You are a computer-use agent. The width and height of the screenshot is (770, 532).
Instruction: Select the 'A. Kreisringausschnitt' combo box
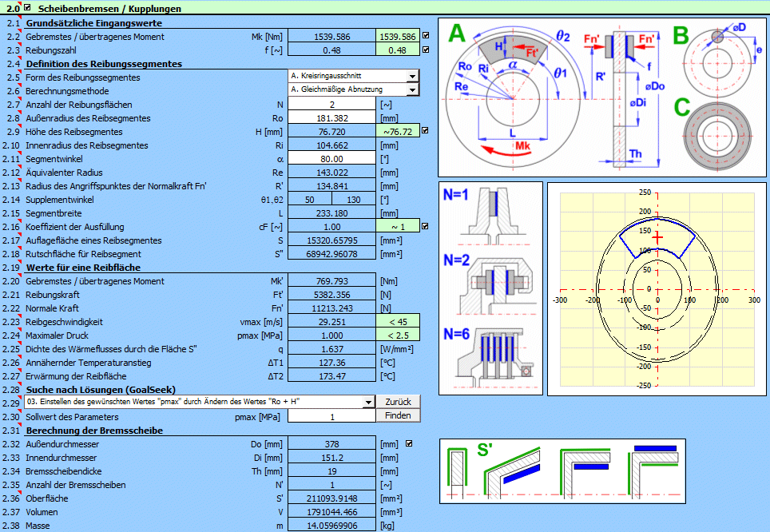pyautogui.click(x=354, y=76)
